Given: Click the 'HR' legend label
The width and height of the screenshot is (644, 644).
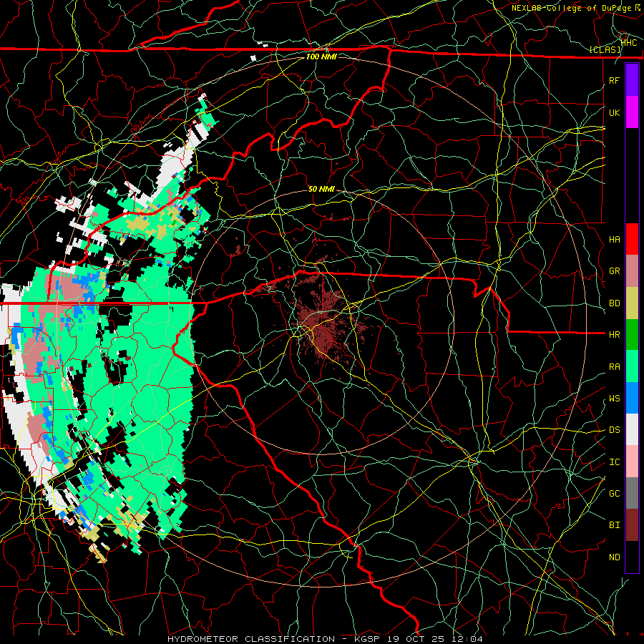Looking at the screenshot, I should pos(614,335).
